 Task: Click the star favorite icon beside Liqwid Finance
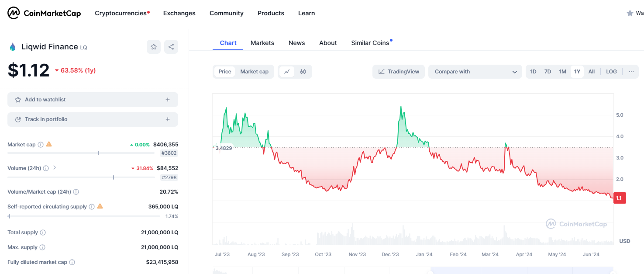pyautogui.click(x=154, y=47)
